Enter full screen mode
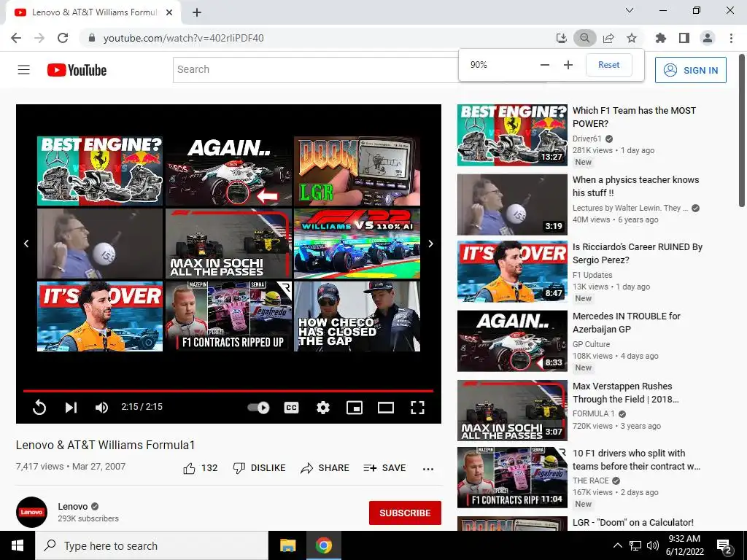 (x=417, y=408)
